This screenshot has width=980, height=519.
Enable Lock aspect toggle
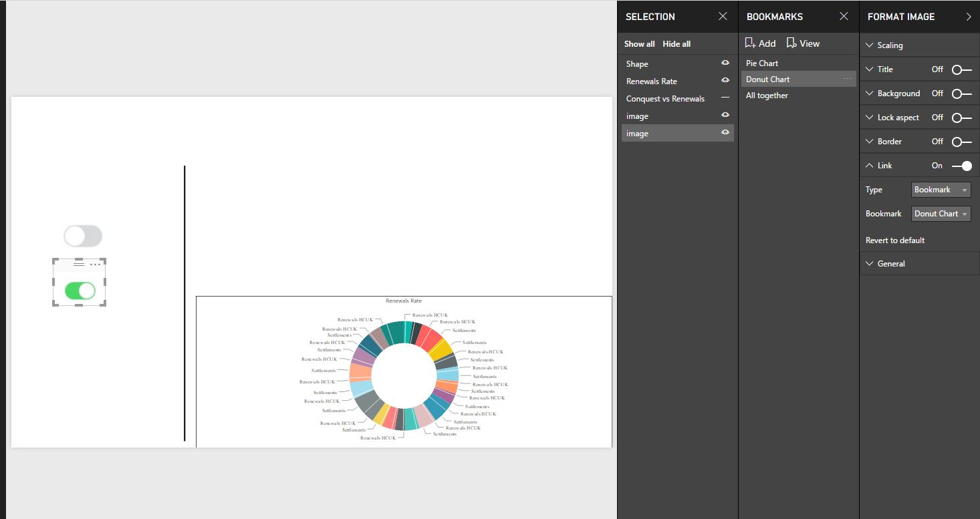(962, 118)
